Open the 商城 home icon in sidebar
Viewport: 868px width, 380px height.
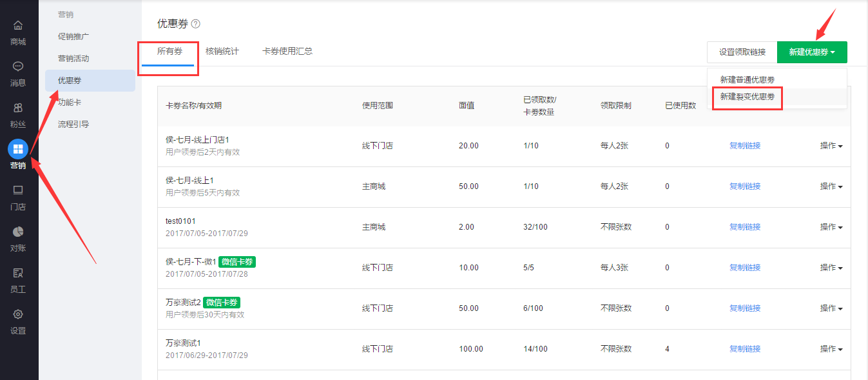click(x=18, y=26)
